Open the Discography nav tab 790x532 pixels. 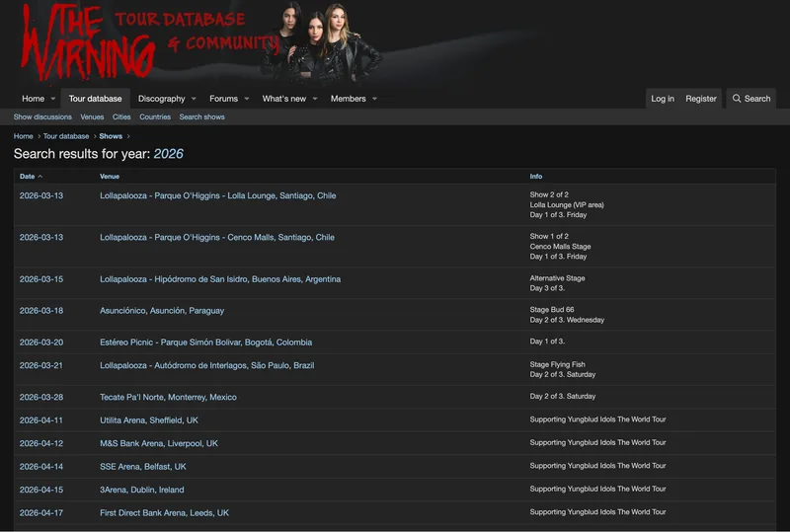161,99
